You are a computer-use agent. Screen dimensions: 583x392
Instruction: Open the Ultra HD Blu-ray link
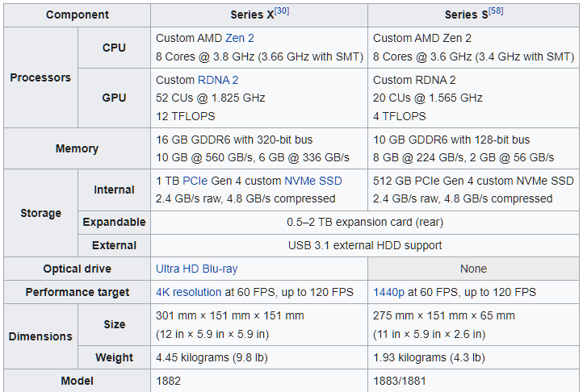click(197, 269)
